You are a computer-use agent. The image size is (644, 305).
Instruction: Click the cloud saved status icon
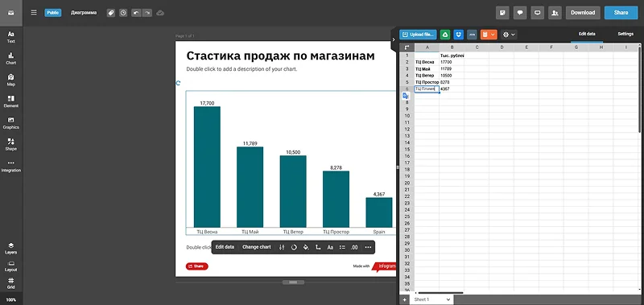[x=160, y=13]
